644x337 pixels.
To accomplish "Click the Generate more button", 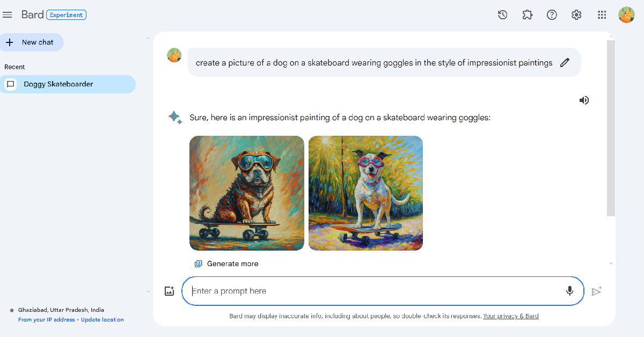I will (x=226, y=263).
